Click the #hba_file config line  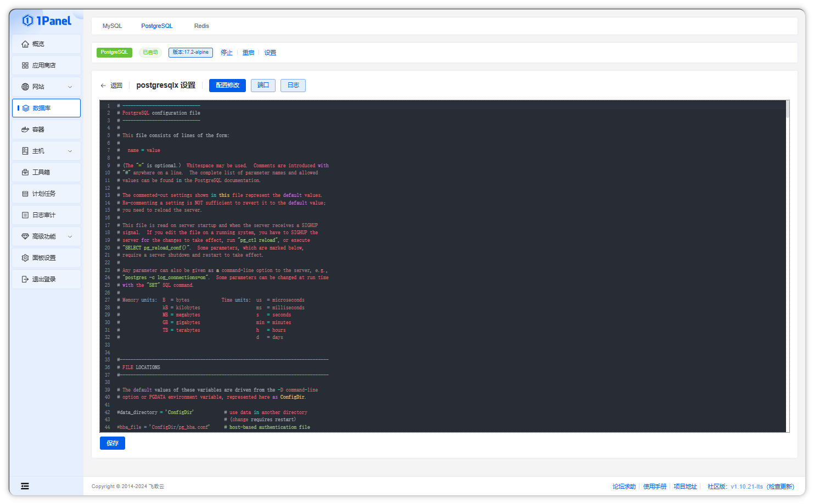click(164, 427)
